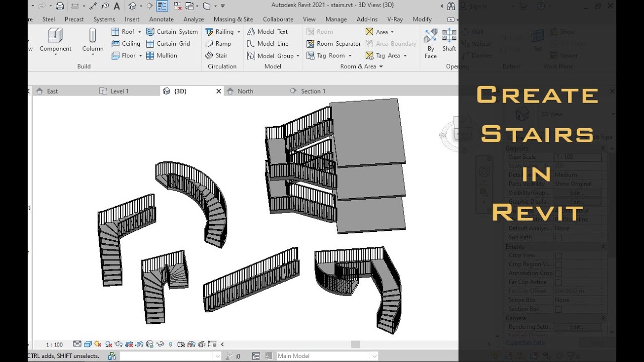Open Visual Style in view control bar
Image resolution: width=644 pixels, height=362 pixels.
click(88, 344)
